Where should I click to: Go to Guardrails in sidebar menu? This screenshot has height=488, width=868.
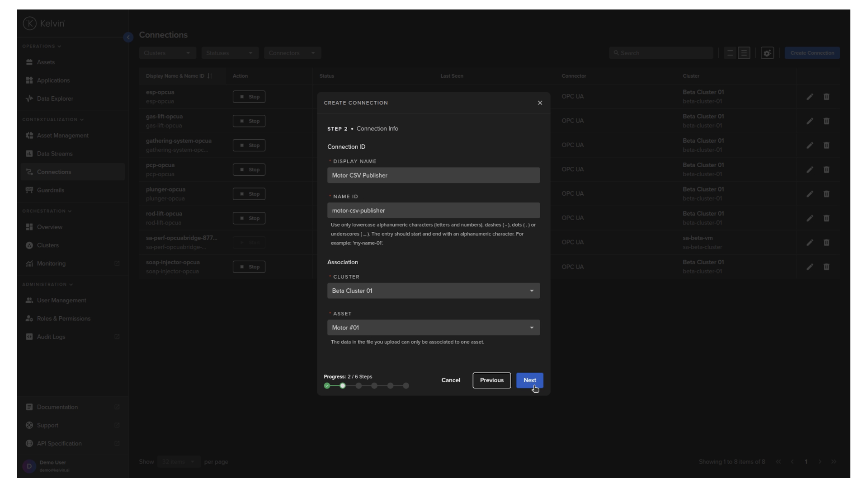tap(50, 190)
